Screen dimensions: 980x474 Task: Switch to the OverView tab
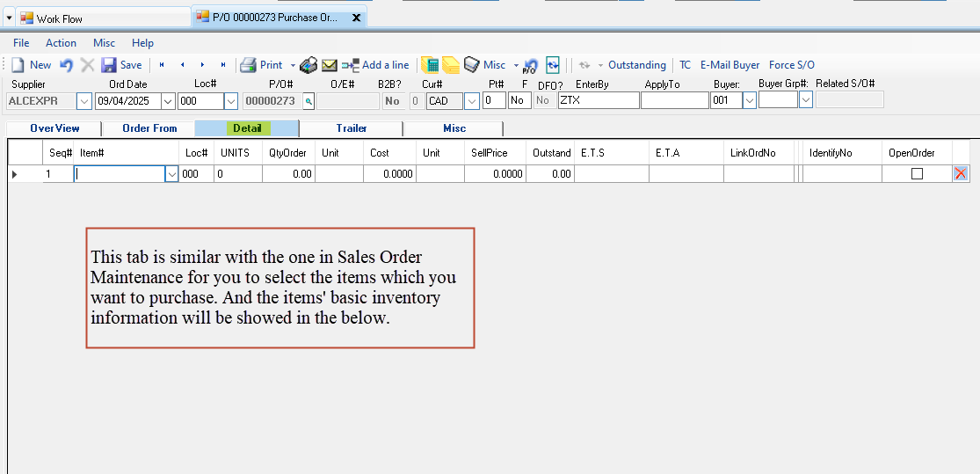tap(55, 128)
